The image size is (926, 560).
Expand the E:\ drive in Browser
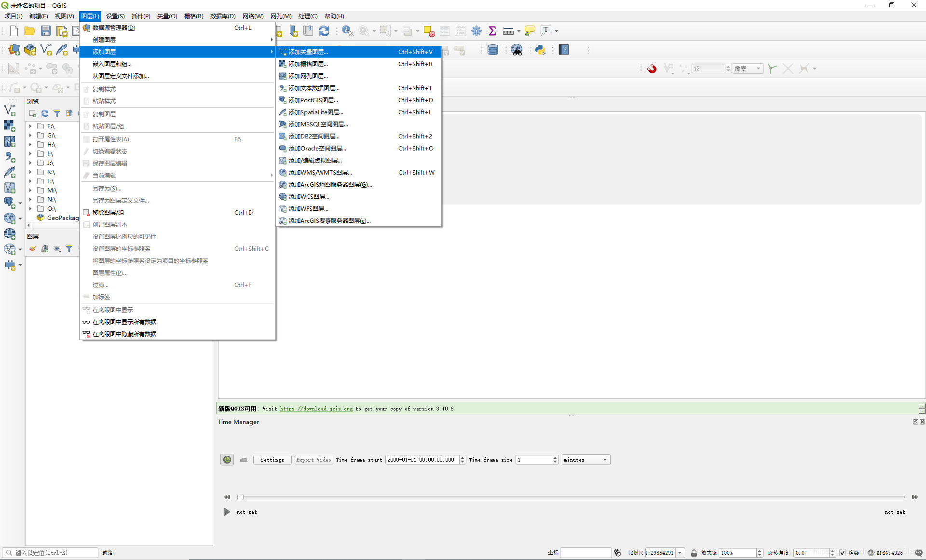[x=30, y=126]
